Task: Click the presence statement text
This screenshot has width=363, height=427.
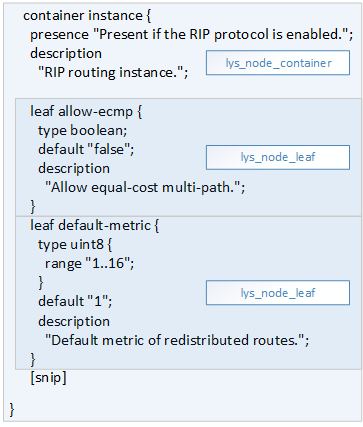Action: point(192,35)
